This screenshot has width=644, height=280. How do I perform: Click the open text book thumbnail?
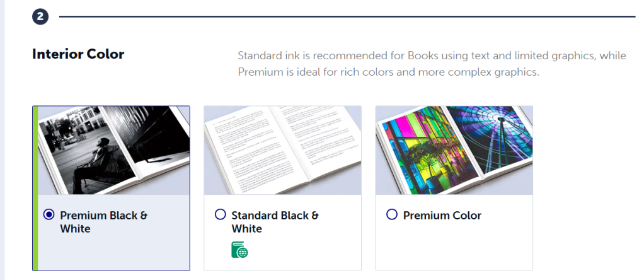[x=282, y=150]
